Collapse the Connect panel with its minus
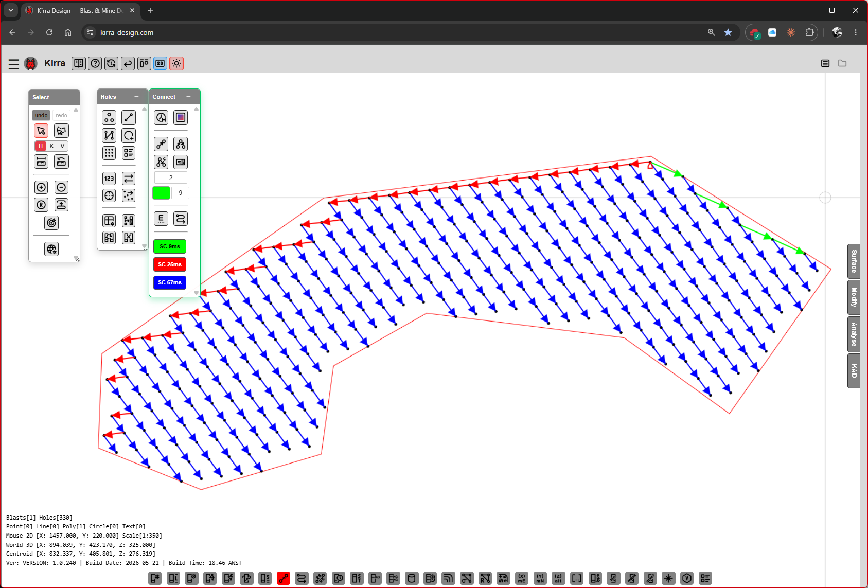868x588 pixels. pos(188,97)
